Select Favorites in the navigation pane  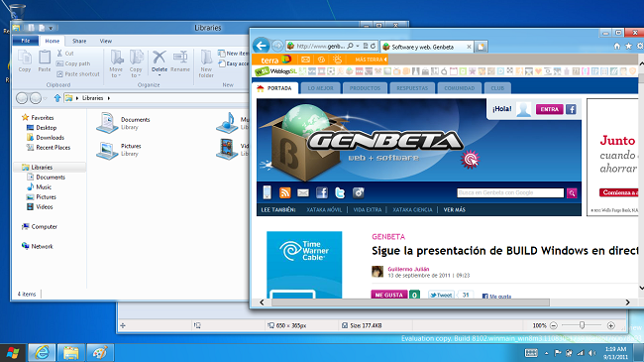tap(38, 118)
